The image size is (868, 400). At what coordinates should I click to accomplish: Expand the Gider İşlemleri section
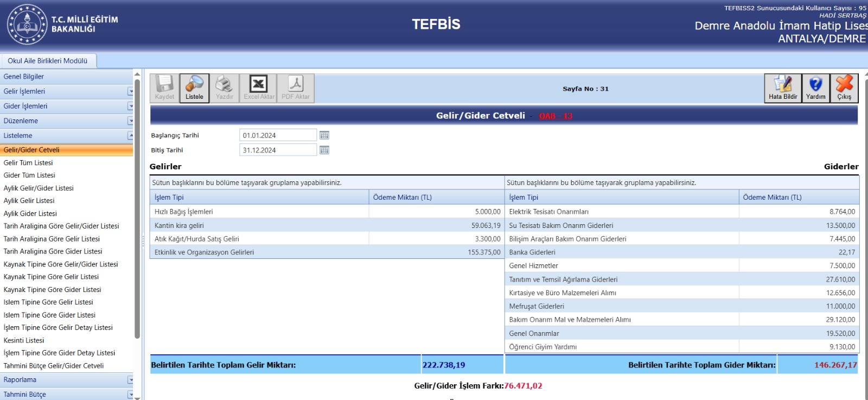pyautogui.click(x=130, y=106)
